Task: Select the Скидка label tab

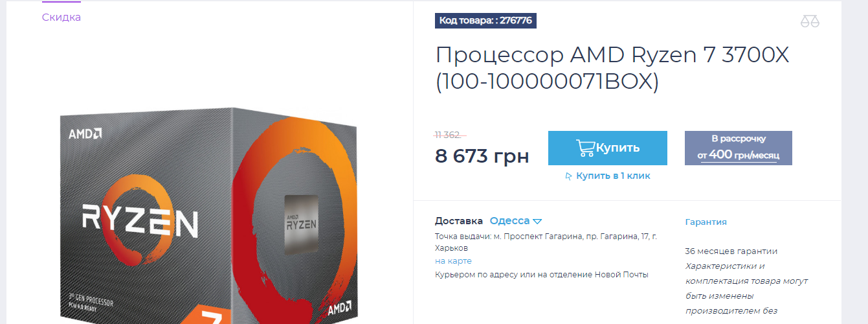Action: (x=61, y=17)
